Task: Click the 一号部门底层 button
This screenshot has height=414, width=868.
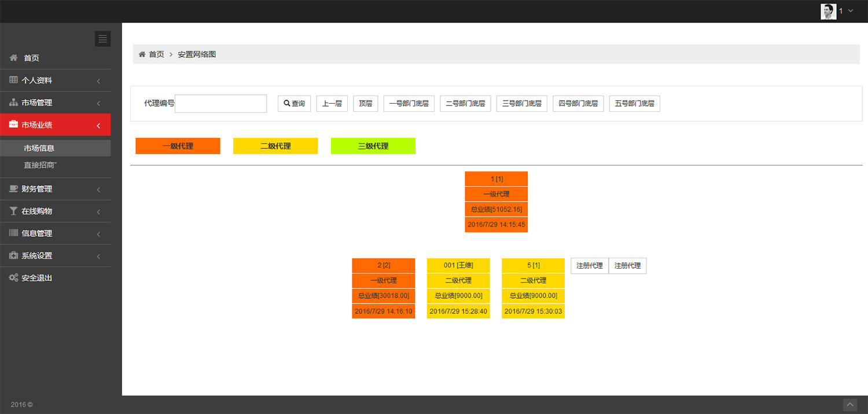Action: click(409, 104)
